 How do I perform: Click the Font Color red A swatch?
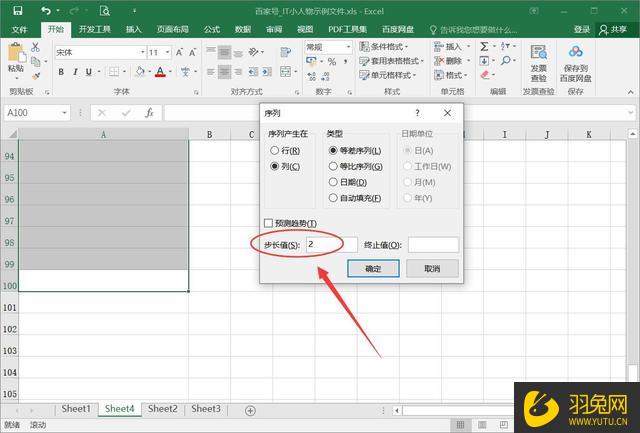tap(160, 72)
